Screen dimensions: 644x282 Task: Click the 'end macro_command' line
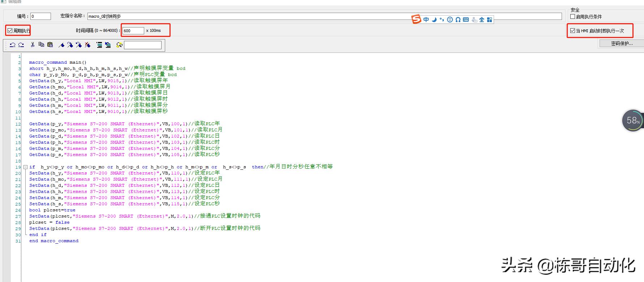(x=54, y=241)
